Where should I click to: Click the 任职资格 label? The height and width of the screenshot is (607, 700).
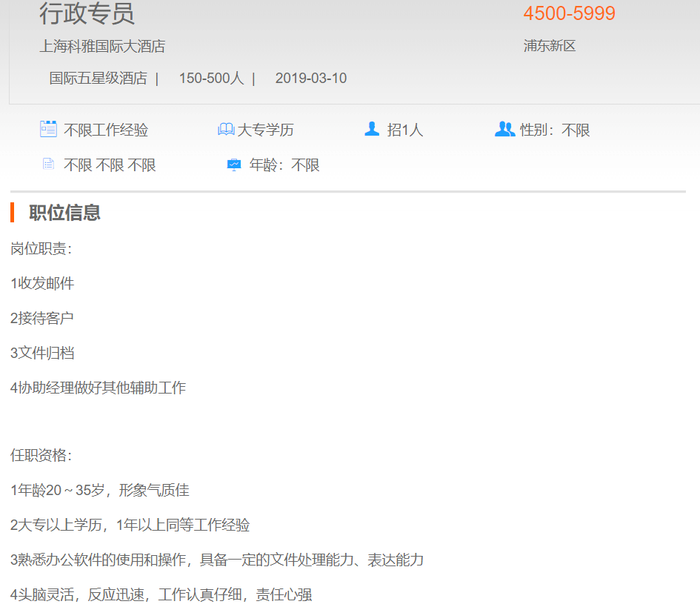(41, 455)
